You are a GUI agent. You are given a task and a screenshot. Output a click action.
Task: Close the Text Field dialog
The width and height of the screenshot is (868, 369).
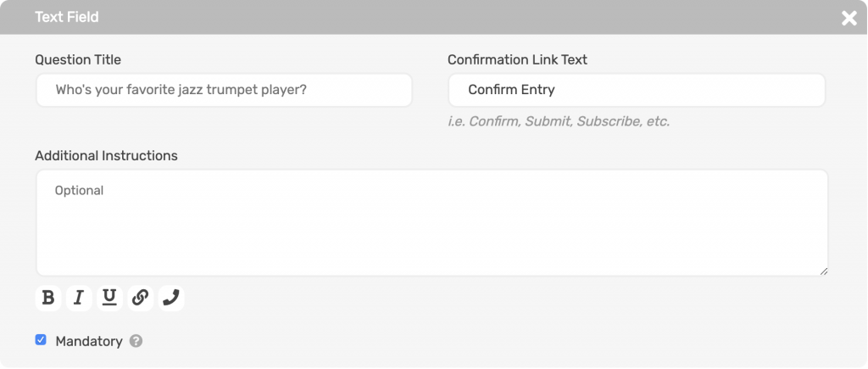click(x=849, y=19)
